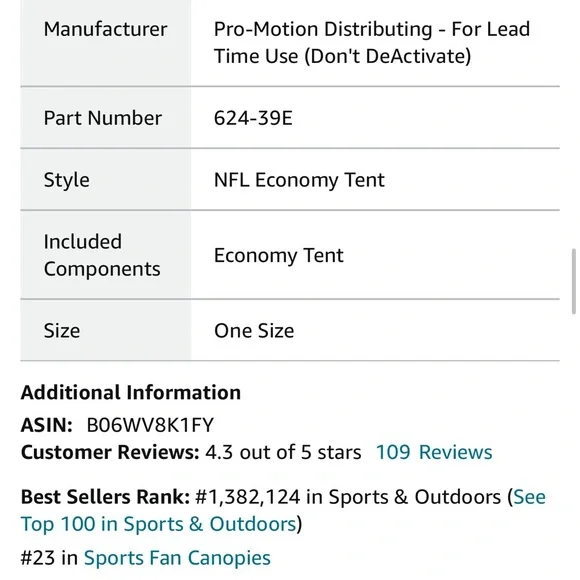Screen dimensions: 580x580
Task: Click the Best Sellers Rank label
Action: 105,497
